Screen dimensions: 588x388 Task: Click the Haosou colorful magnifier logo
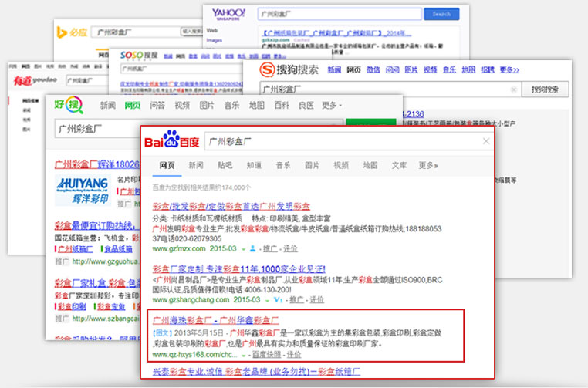74,105
